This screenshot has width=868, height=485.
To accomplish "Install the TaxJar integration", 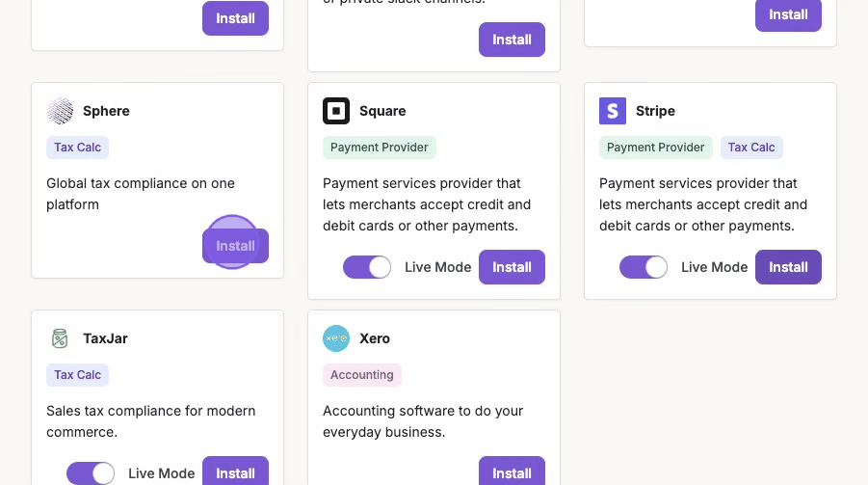I will pos(235,472).
